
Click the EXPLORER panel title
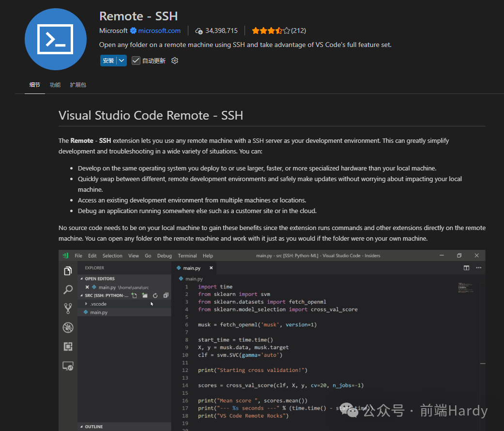94,268
